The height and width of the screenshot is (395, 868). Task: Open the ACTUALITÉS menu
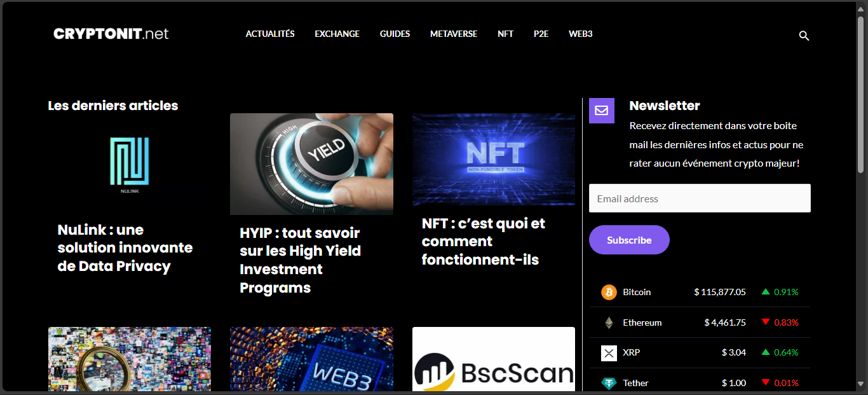pyautogui.click(x=270, y=34)
